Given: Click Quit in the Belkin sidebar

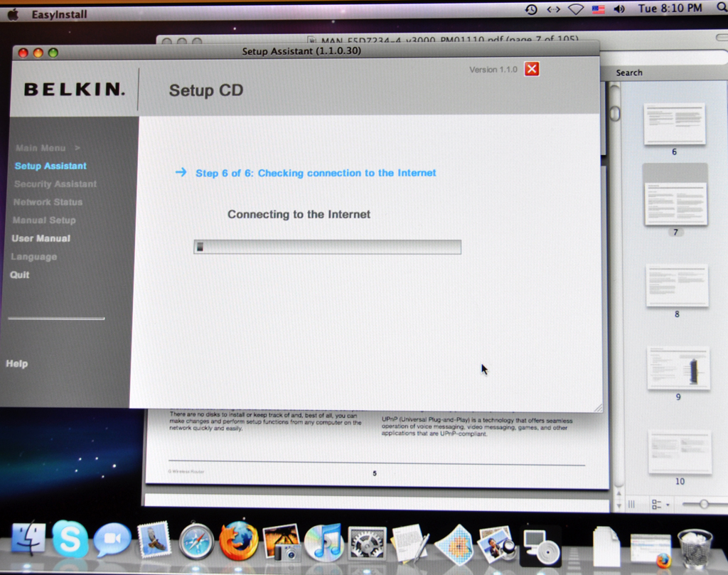Looking at the screenshot, I should 19,275.
